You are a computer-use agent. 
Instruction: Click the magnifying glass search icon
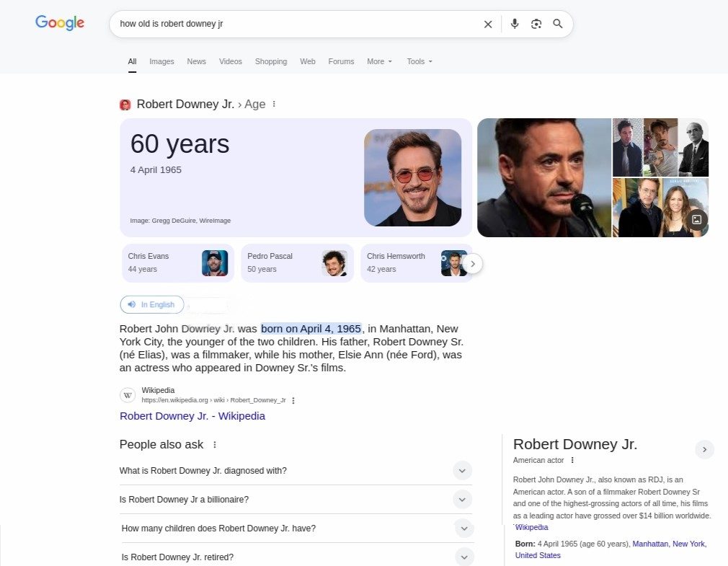point(558,24)
